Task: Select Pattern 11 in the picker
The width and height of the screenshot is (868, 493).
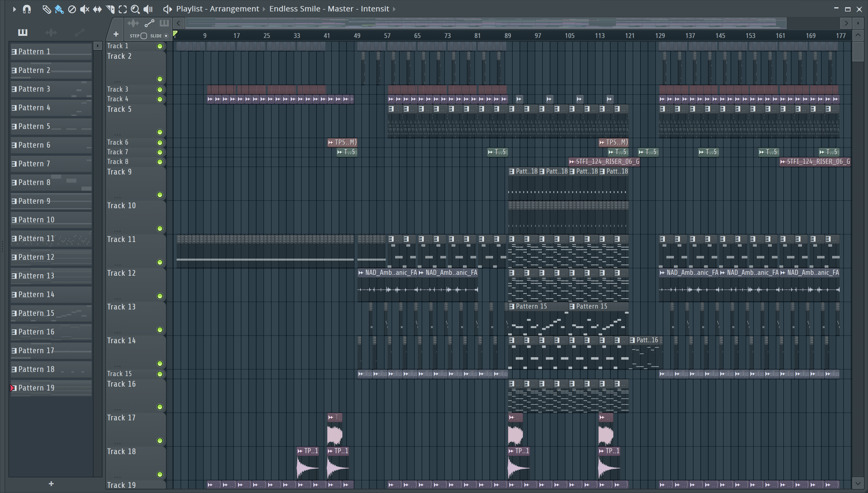Action: point(51,238)
